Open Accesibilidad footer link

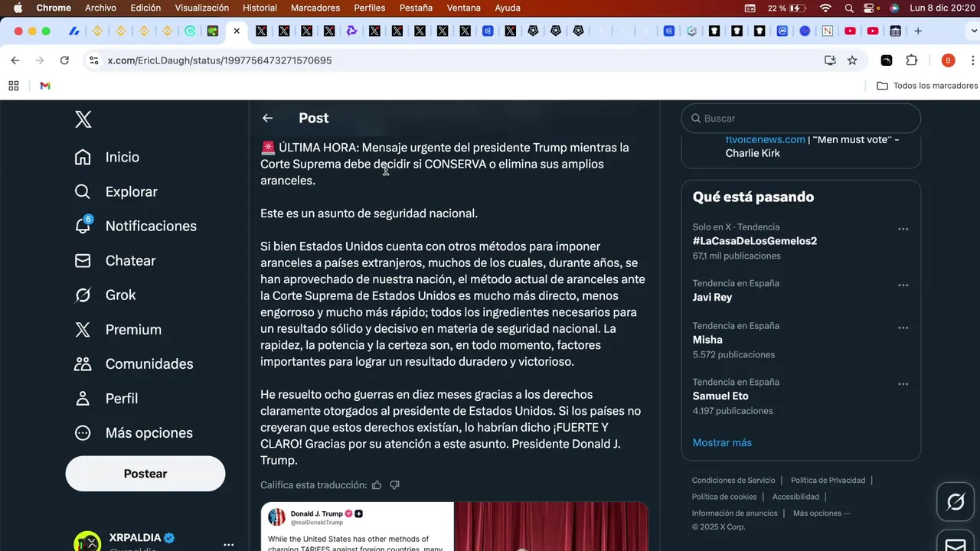[x=795, y=497]
